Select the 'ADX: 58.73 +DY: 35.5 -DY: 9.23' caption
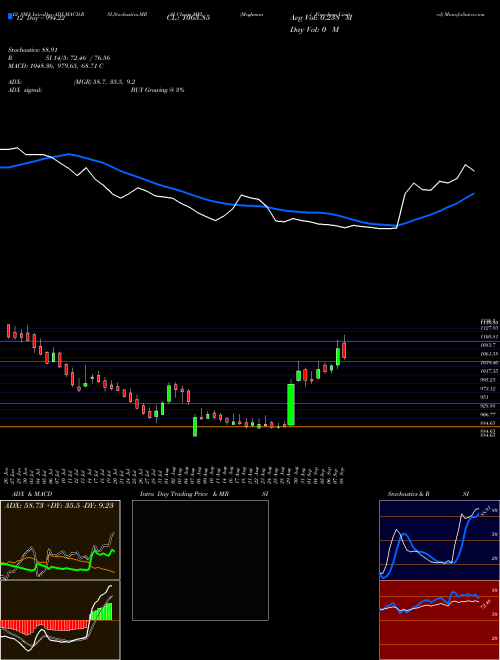 coord(59,506)
